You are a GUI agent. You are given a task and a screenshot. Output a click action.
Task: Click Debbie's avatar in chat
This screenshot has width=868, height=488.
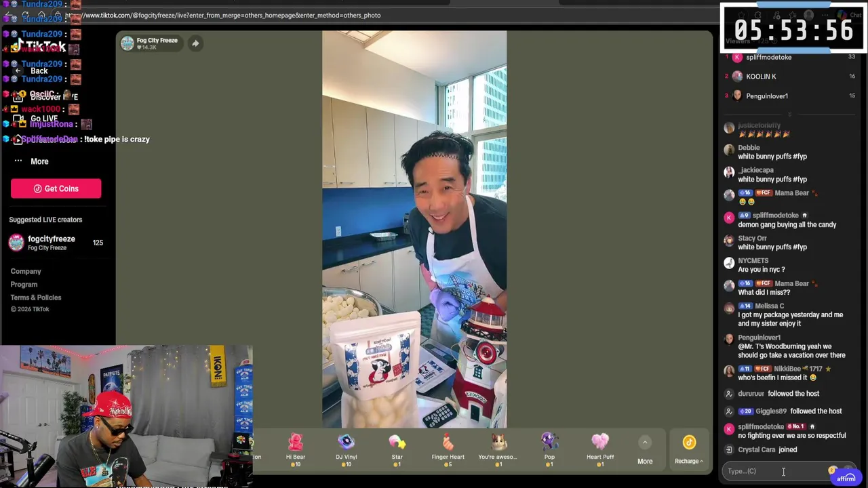tap(729, 150)
